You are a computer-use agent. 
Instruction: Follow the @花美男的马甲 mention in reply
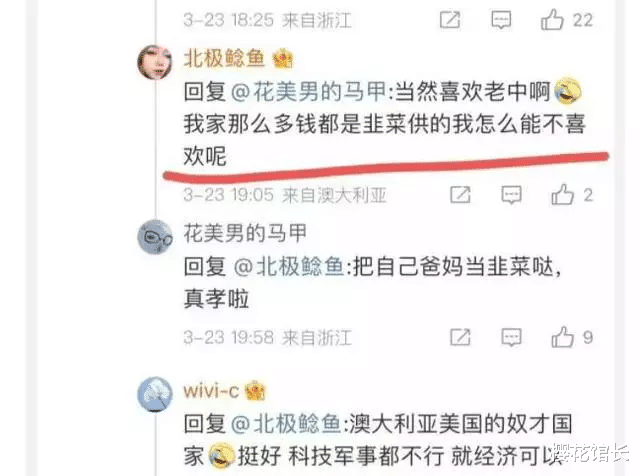point(309,91)
